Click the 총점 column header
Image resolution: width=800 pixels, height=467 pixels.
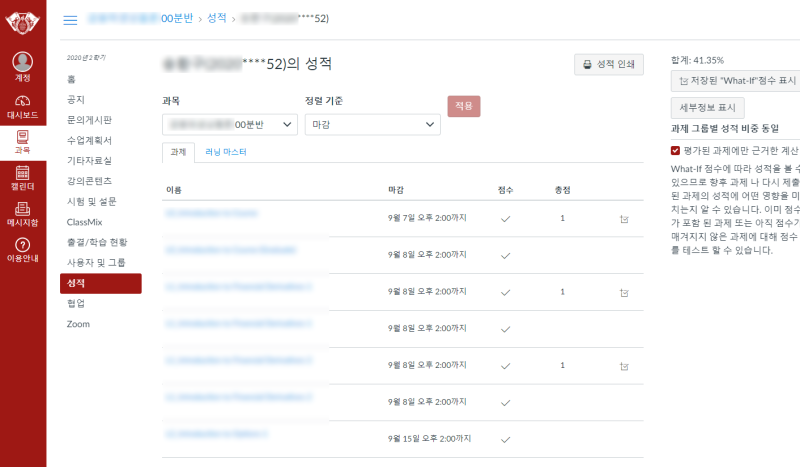(563, 190)
